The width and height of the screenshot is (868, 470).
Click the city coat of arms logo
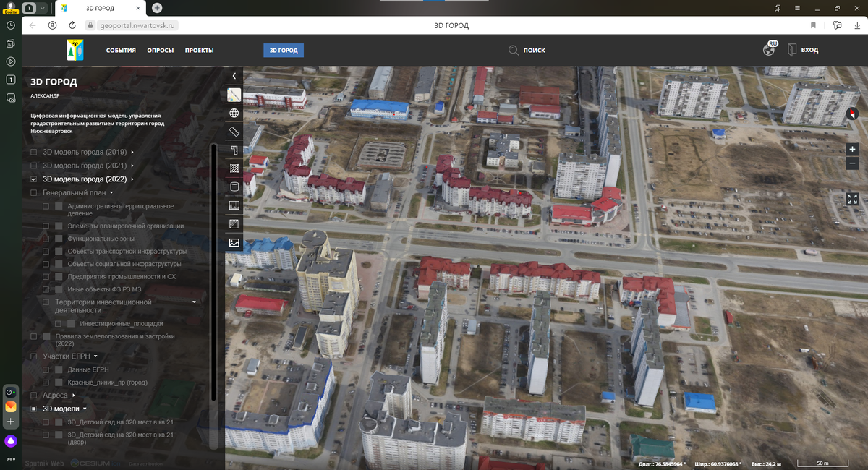pyautogui.click(x=74, y=50)
